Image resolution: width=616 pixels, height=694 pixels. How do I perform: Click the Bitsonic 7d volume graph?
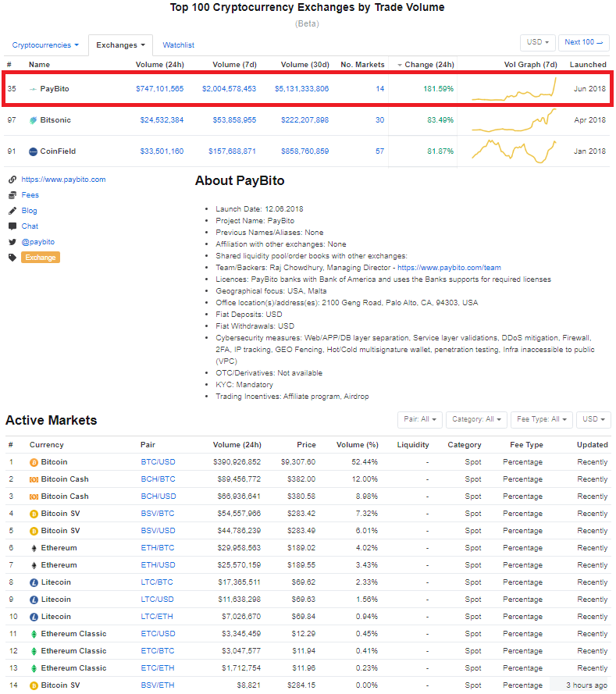[x=515, y=120]
